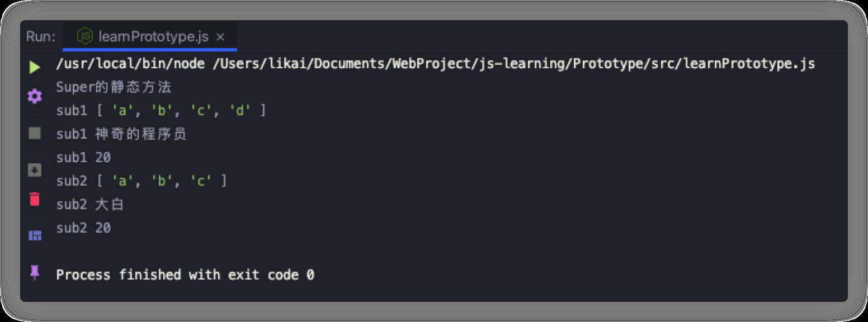Click the sub1 array output with 'd'
The image size is (868, 322).
click(161, 111)
